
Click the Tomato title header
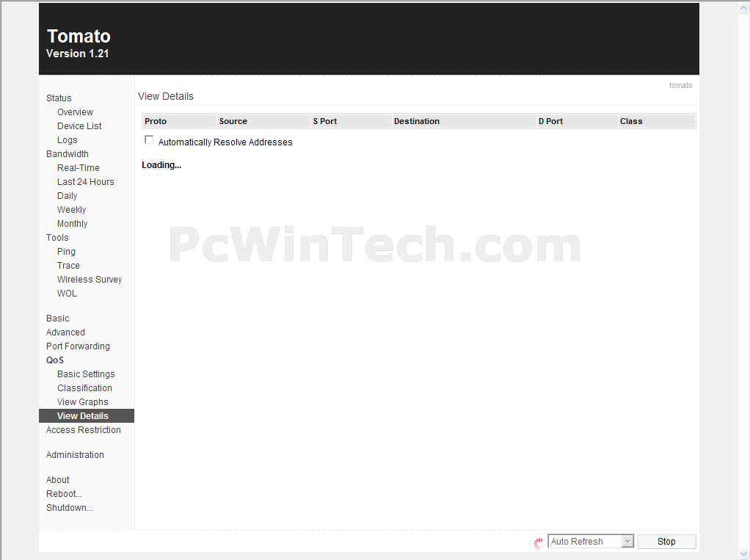coord(79,37)
